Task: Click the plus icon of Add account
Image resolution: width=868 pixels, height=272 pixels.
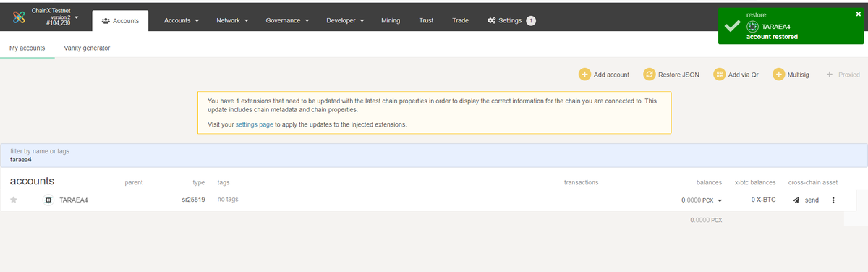Action: (584, 75)
